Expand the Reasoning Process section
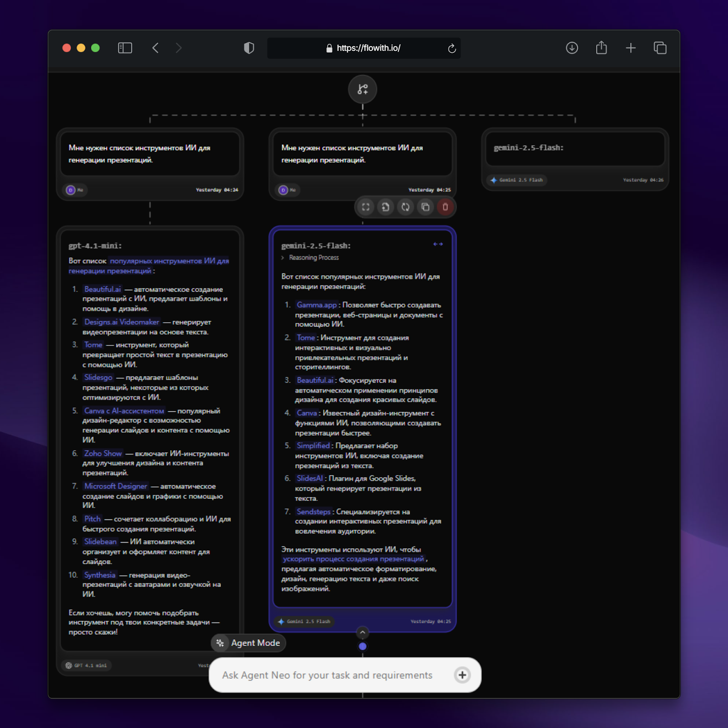The image size is (728, 728). pos(310,258)
